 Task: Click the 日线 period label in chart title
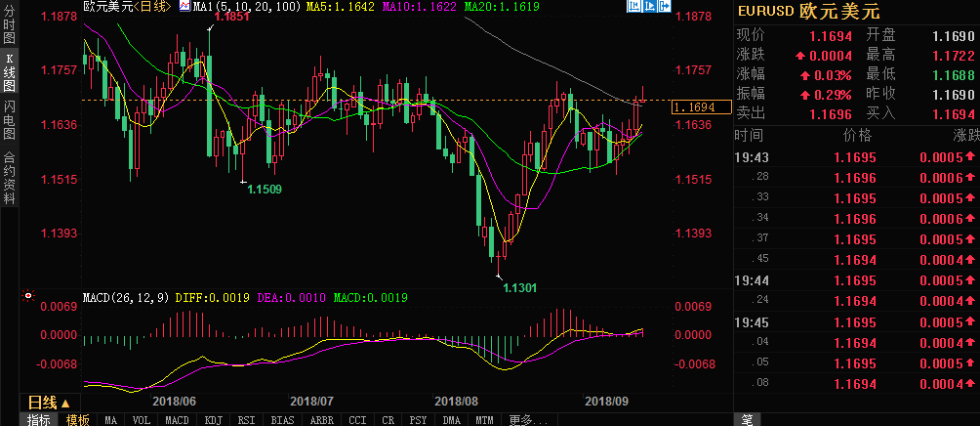coord(151,7)
